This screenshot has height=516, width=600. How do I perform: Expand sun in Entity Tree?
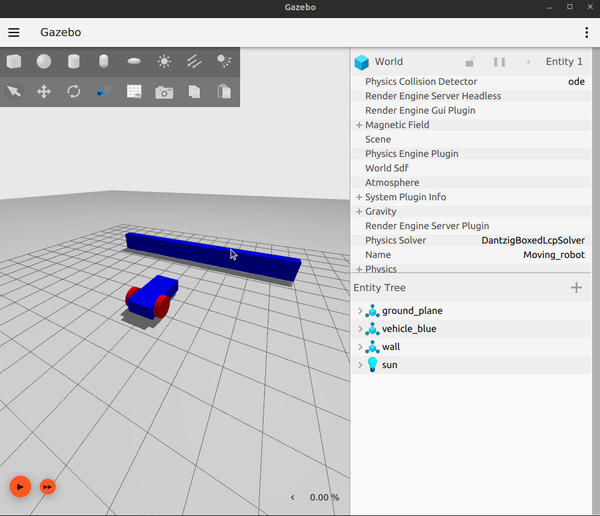pos(360,365)
